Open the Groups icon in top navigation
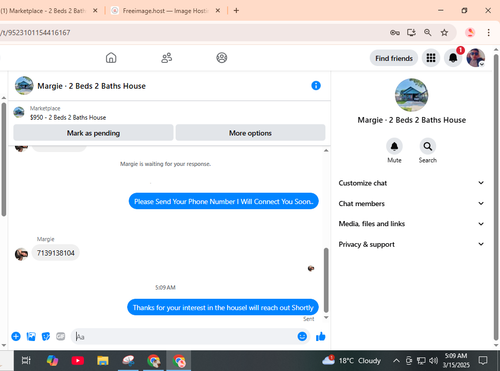The image size is (500, 371). pos(222,58)
